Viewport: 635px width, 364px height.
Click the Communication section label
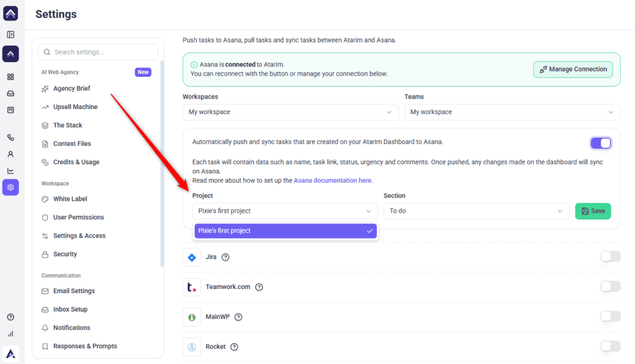click(61, 275)
